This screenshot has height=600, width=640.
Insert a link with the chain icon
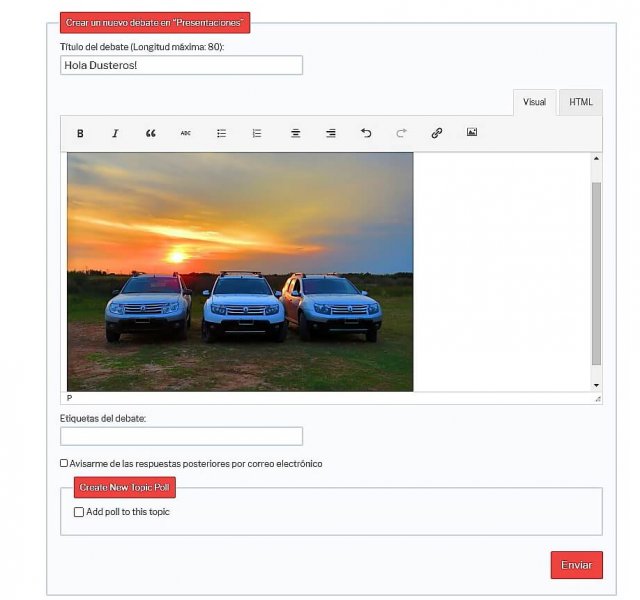pyautogui.click(x=437, y=133)
